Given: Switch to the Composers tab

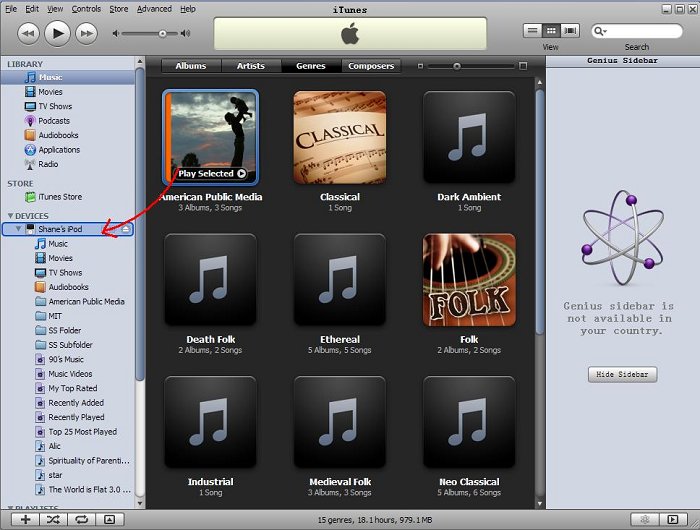Looking at the screenshot, I should pos(371,66).
